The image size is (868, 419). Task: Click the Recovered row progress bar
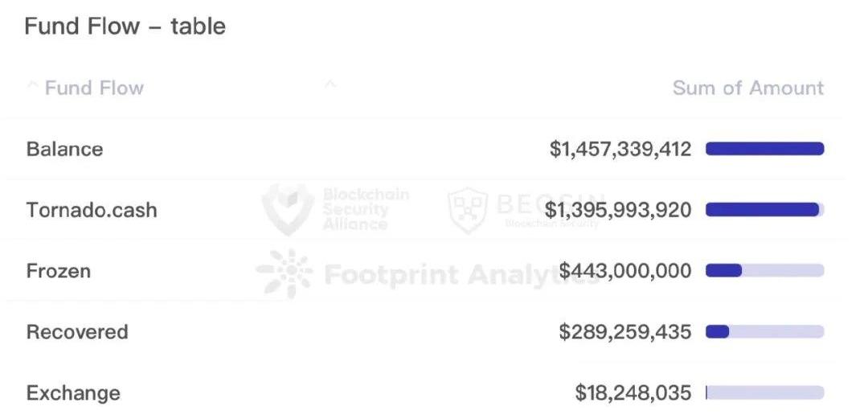point(764,332)
